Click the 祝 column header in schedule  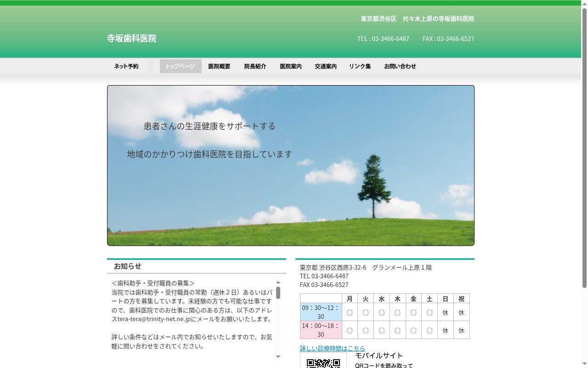point(462,299)
